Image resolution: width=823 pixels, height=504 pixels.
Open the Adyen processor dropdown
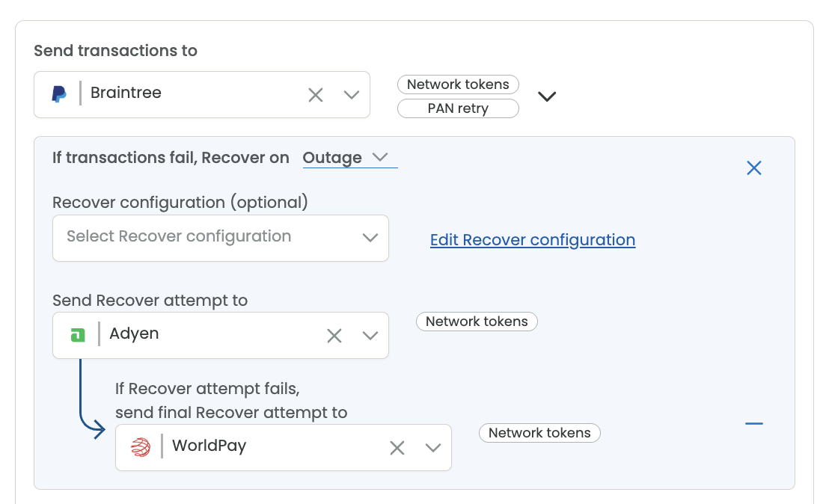(x=370, y=336)
